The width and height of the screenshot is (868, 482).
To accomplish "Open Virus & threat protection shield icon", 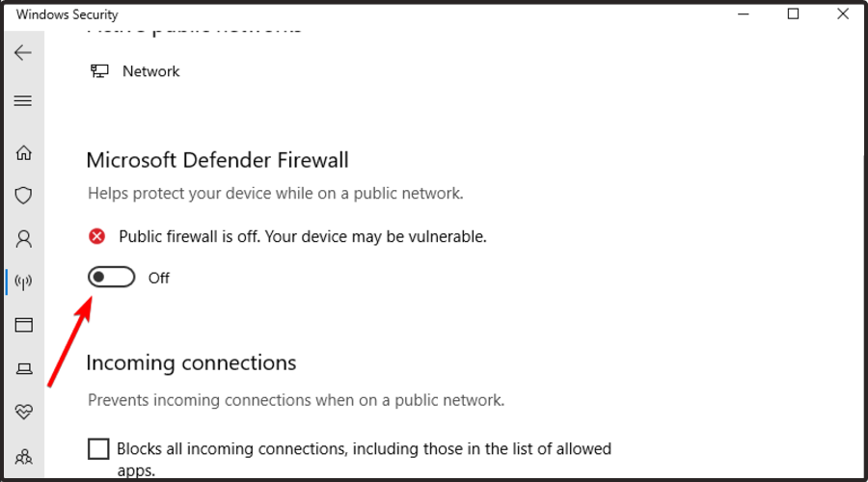I will coord(24,196).
